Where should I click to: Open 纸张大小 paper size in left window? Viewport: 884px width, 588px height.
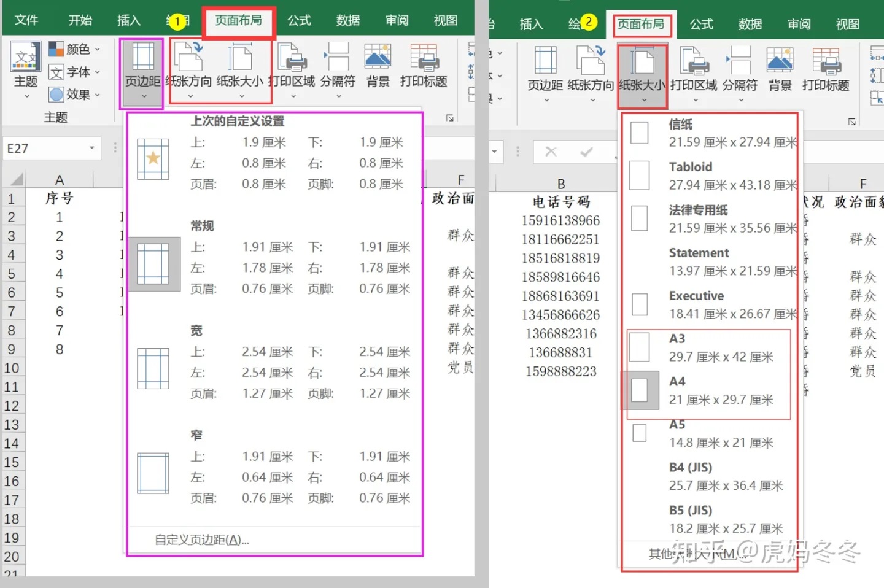tap(240, 72)
